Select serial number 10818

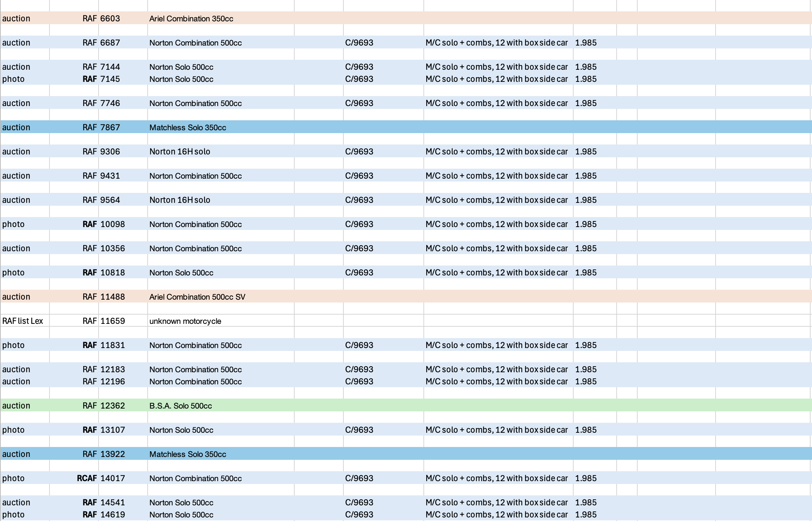pyautogui.click(x=123, y=272)
